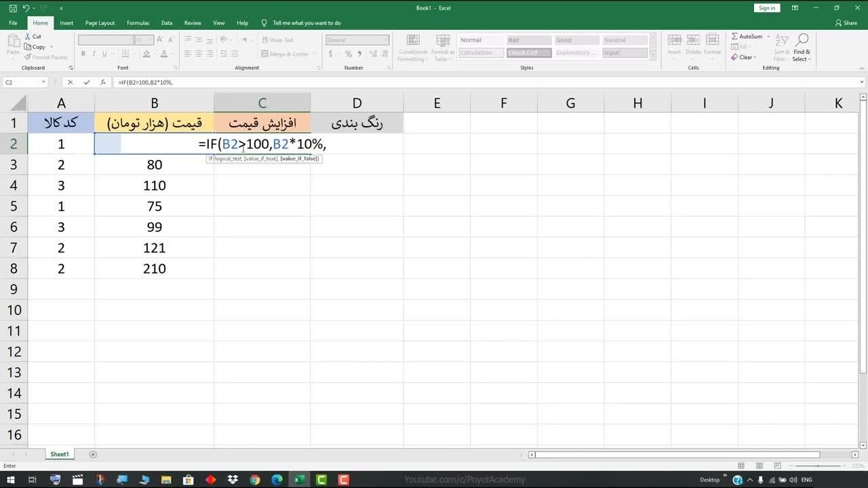Cancel the formula entry with the X icon
The height and width of the screenshot is (488, 868).
[70, 82]
